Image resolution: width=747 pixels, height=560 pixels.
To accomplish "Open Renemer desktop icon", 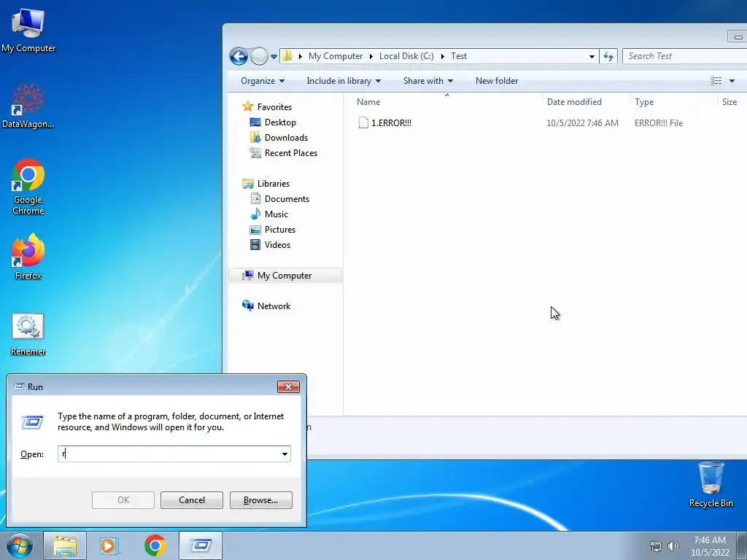I will (28, 334).
